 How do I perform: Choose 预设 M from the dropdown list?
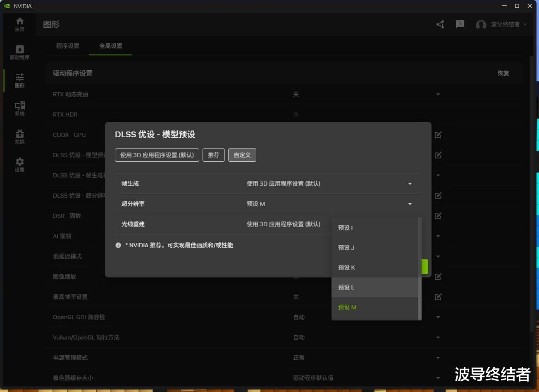[x=375, y=307]
